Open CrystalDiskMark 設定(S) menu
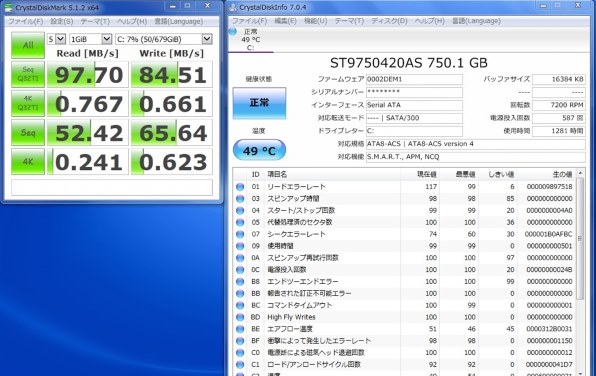 (62, 21)
